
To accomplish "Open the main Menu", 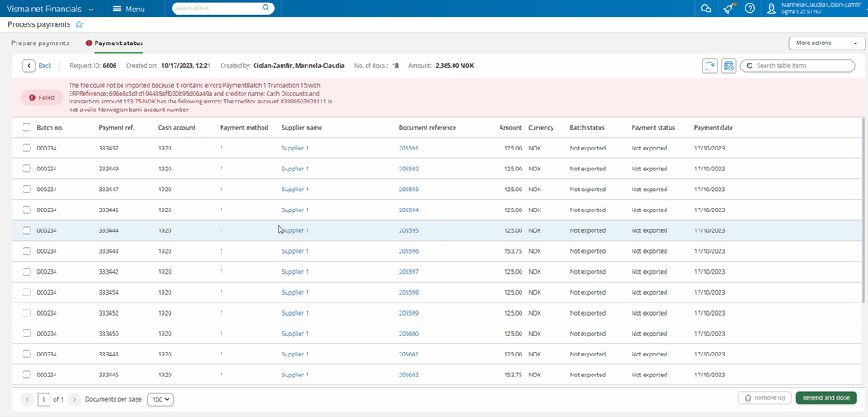I will click(129, 9).
